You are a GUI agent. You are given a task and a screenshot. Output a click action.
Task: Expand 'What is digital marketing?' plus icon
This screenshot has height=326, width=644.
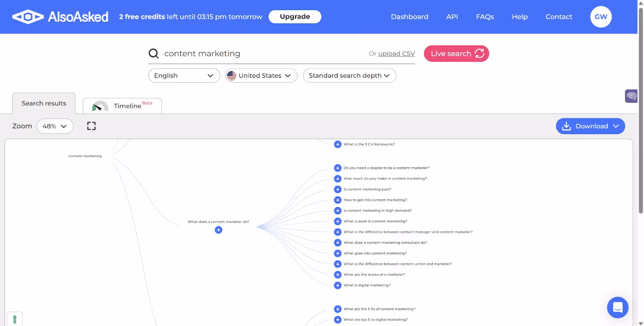click(338, 285)
